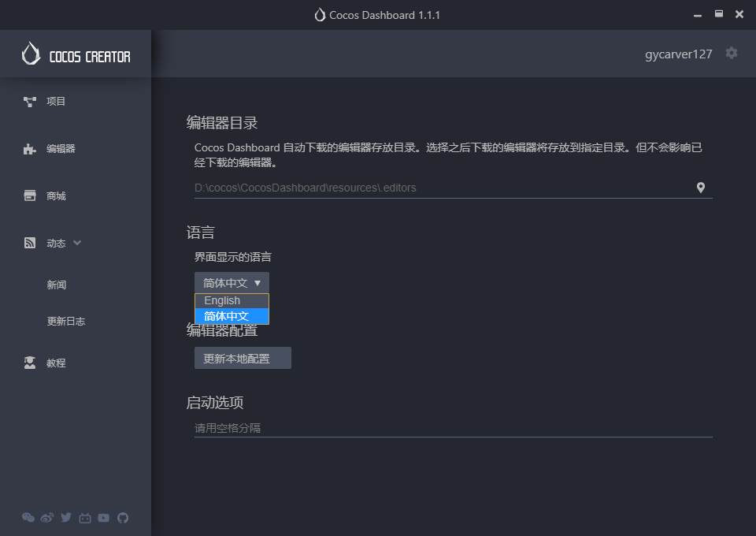Go to the 新闻 news page
The width and height of the screenshot is (756, 536).
[57, 285]
